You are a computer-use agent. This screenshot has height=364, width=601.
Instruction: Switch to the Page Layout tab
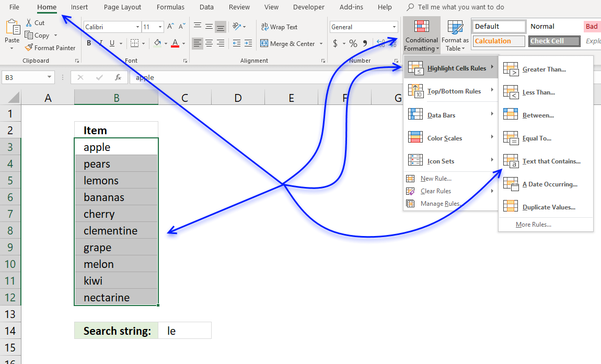click(x=122, y=7)
